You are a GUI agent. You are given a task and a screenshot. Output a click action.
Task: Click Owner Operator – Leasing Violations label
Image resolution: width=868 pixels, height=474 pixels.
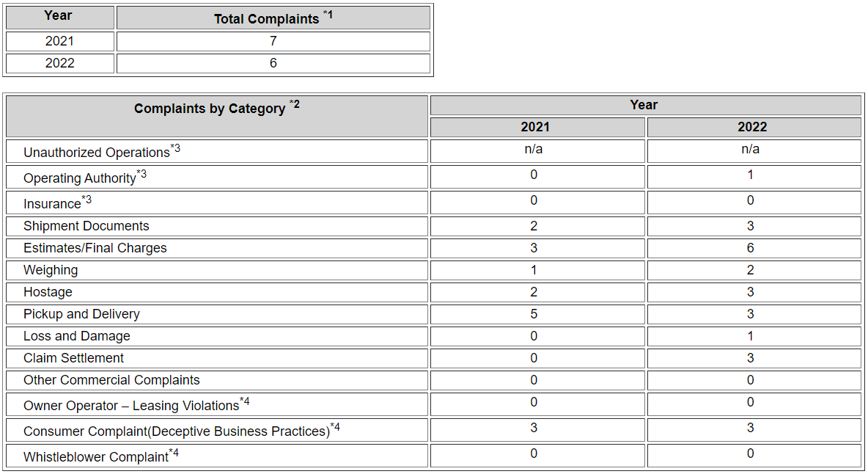131,406
